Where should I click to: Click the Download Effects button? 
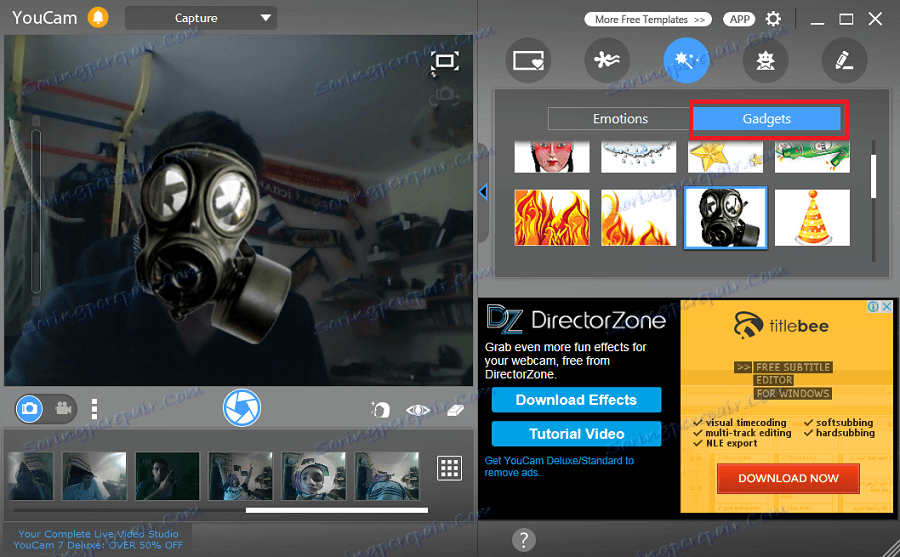576,400
